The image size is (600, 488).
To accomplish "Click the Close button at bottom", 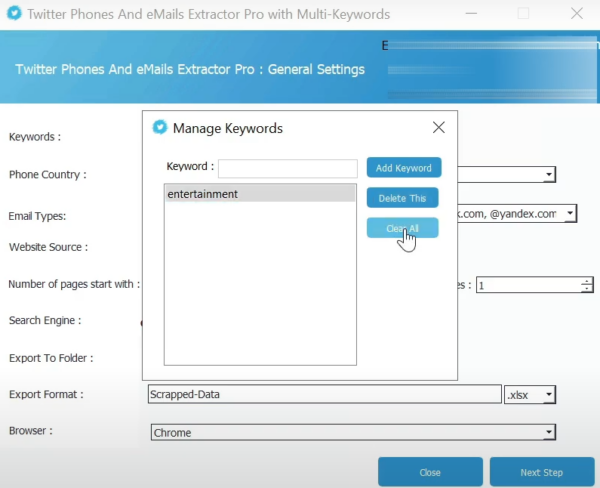I will point(430,472).
